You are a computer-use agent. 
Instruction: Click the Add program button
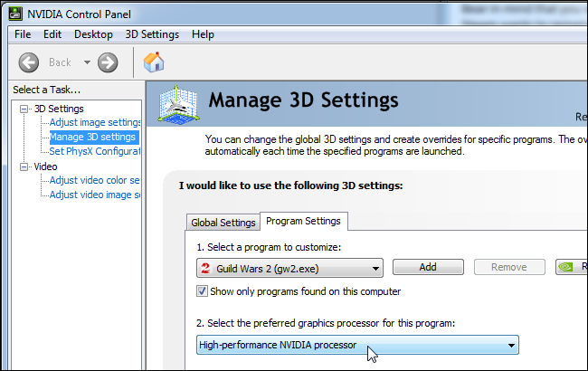tap(428, 267)
